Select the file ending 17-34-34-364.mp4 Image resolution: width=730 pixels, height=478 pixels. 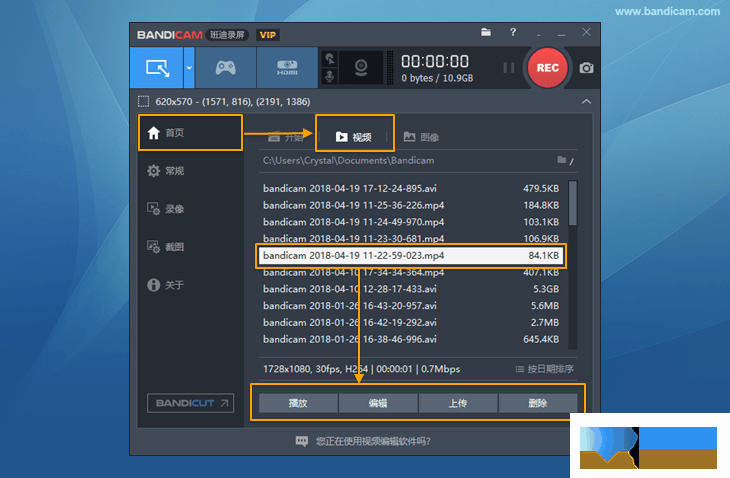pyautogui.click(x=411, y=272)
